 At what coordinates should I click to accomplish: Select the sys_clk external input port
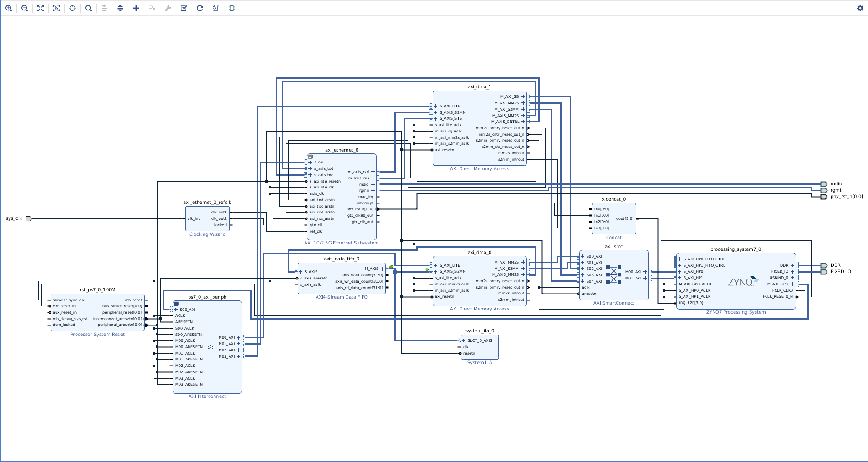[28, 218]
